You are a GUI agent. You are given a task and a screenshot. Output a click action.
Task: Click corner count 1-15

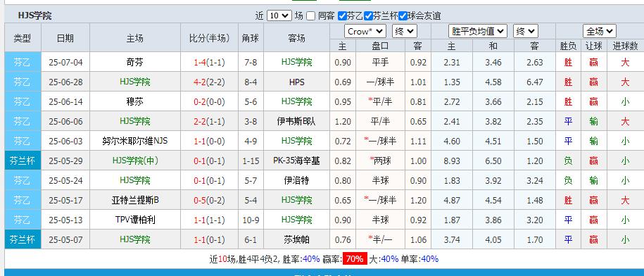point(251,161)
